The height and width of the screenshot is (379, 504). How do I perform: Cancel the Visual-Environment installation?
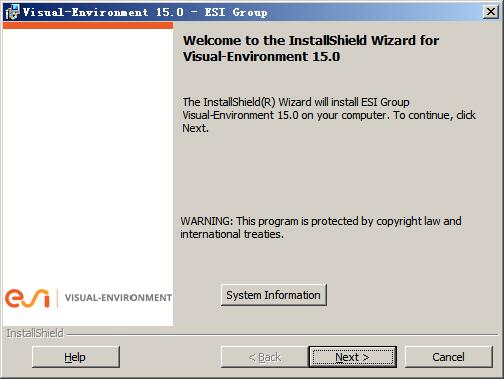[x=448, y=357]
